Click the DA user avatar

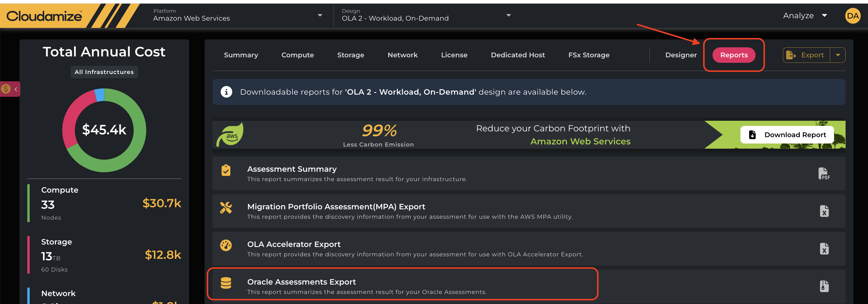852,16
